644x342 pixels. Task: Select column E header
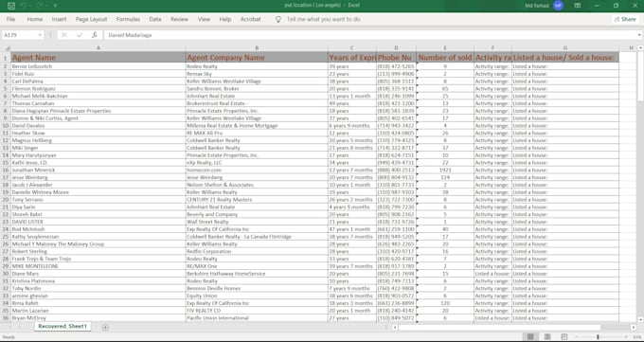pyautogui.click(x=445, y=48)
